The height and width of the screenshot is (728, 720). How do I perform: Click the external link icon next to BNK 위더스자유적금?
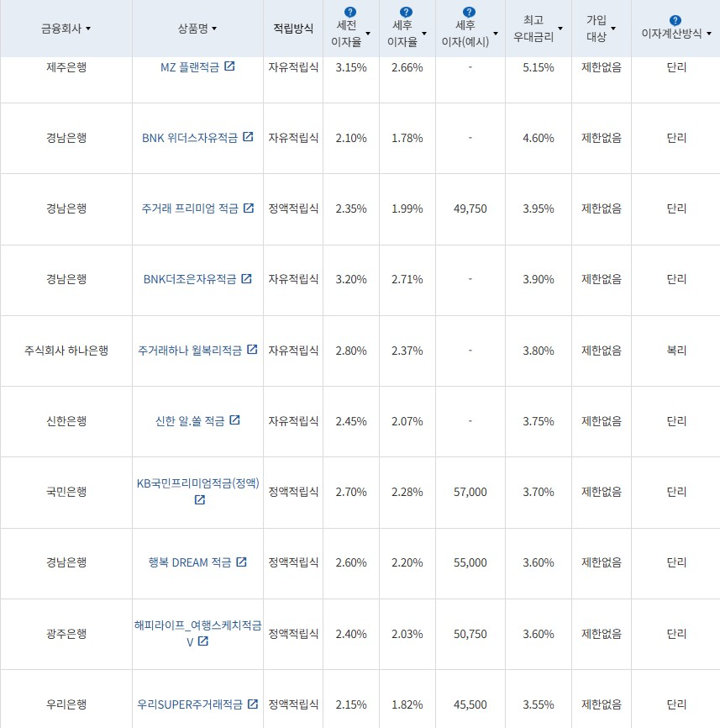pos(247,138)
